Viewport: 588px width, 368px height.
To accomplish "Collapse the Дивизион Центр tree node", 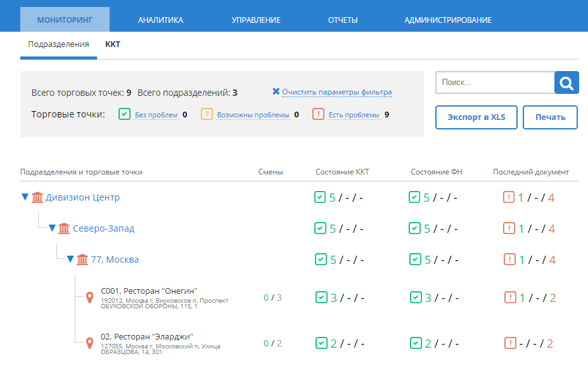I will pyautogui.click(x=25, y=197).
